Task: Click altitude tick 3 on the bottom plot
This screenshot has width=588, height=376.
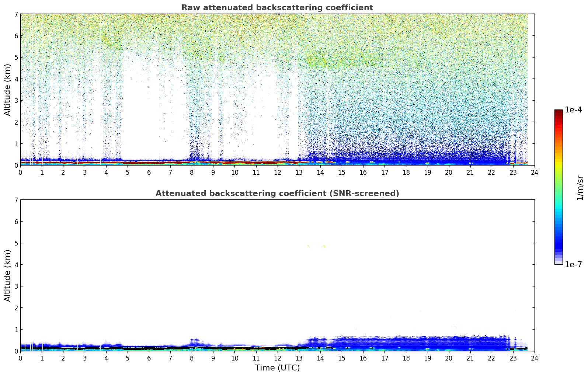Action: pyautogui.click(x=16, y=286)
